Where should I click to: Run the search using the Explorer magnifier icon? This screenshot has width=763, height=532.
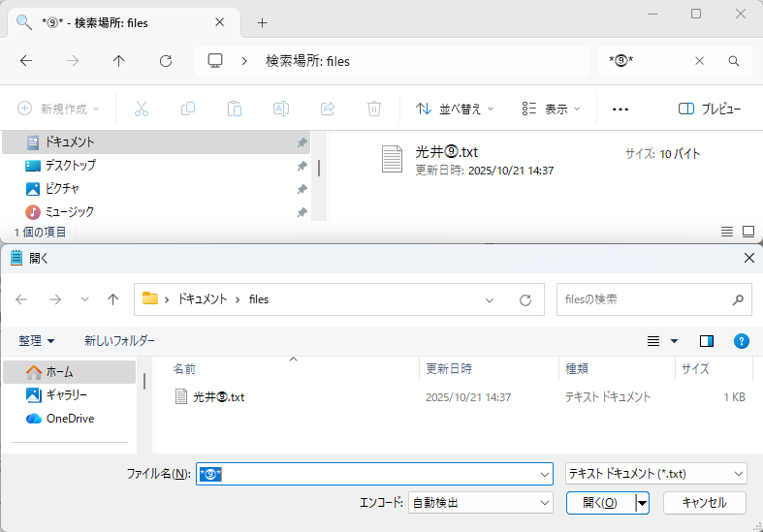(734, 61)
